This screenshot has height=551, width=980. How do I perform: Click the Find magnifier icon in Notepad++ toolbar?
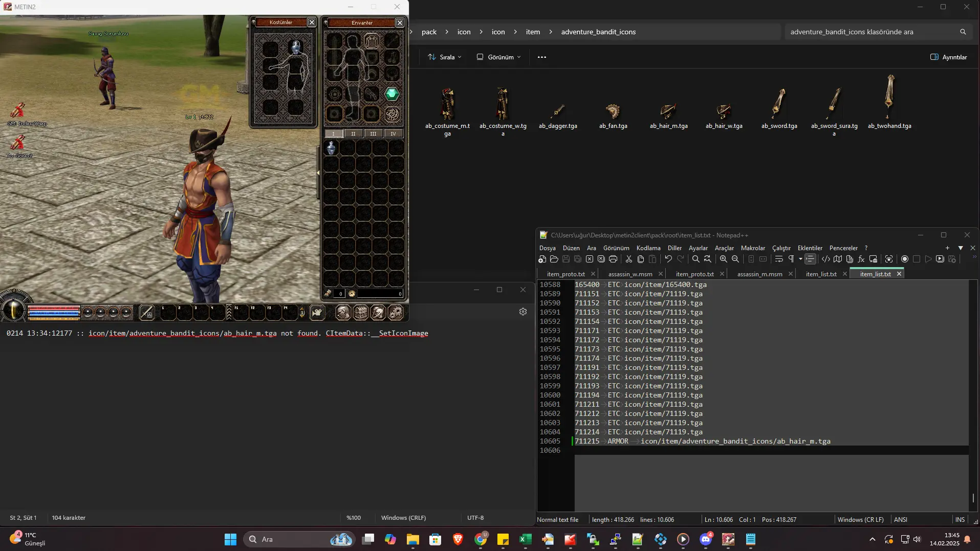click(695, 259)
